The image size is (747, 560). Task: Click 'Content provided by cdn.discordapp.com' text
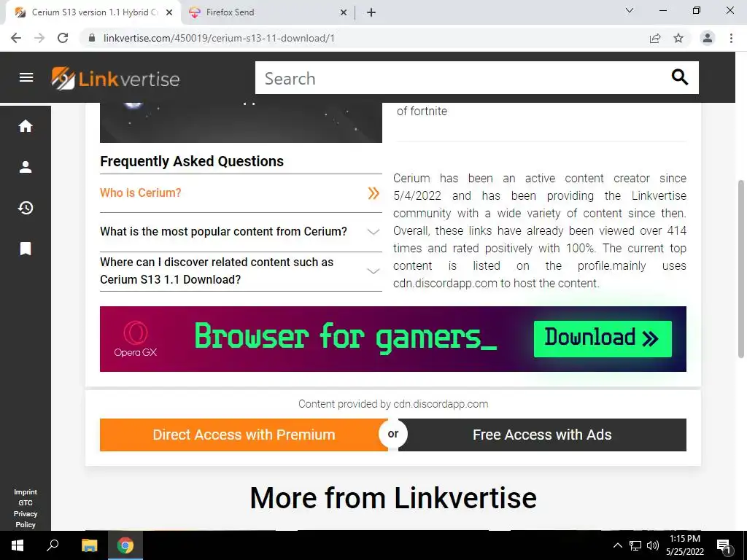393,404
